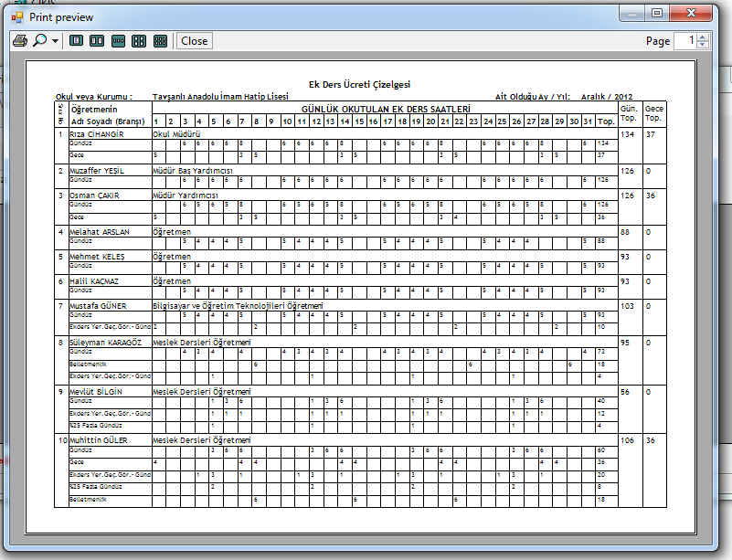Click the name 'Halil KAÇMAZ'
The image size is (732, 560).
94,281
